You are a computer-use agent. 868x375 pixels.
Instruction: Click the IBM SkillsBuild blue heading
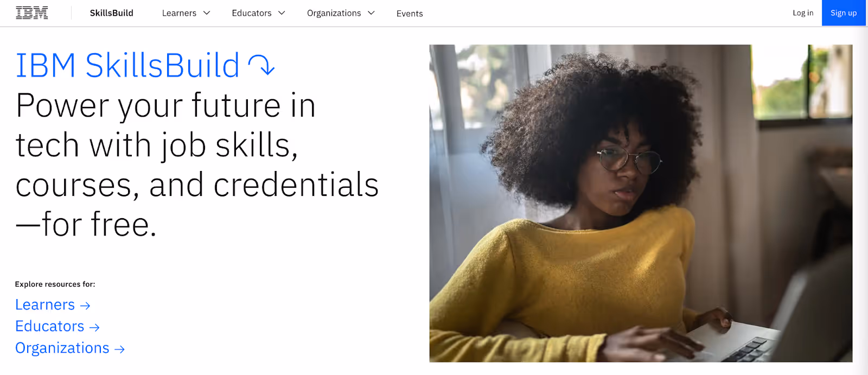(127, 66)
